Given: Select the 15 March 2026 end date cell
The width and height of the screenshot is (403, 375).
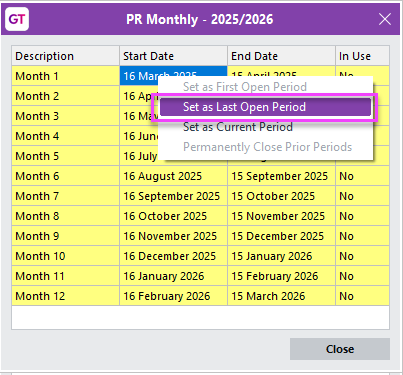Looking at the screenshot, I should click(x=281, y=296).
